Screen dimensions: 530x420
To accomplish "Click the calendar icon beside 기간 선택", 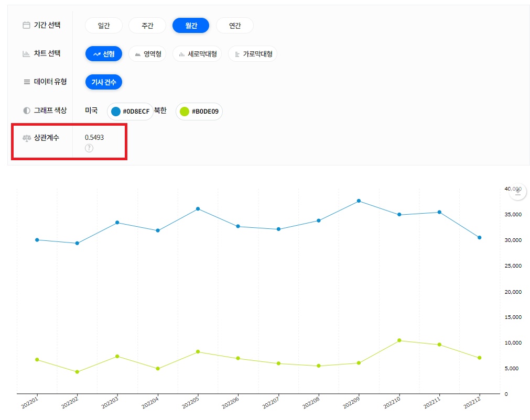I will coord(26,25).
